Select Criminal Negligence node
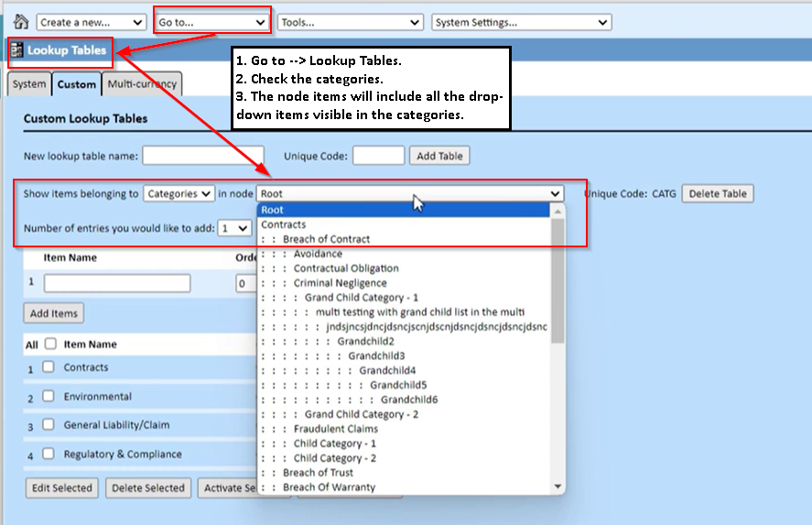Screen dimensions: 812x525 click(404, 283)
